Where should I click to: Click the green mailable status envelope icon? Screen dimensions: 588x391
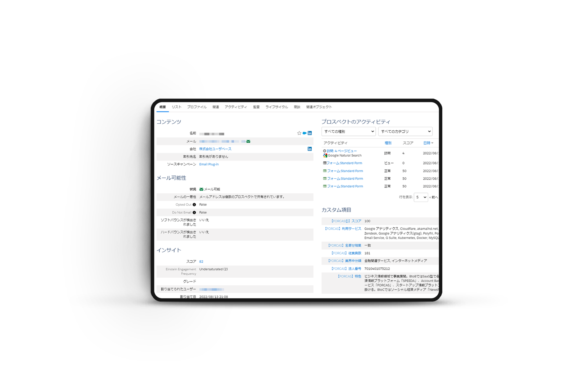[x=201, y=189]
